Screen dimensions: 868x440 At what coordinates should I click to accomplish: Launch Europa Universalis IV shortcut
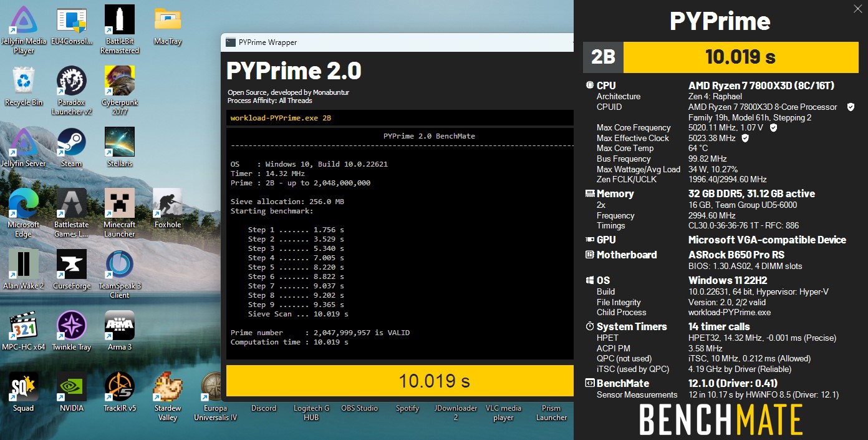pos(215,396)
